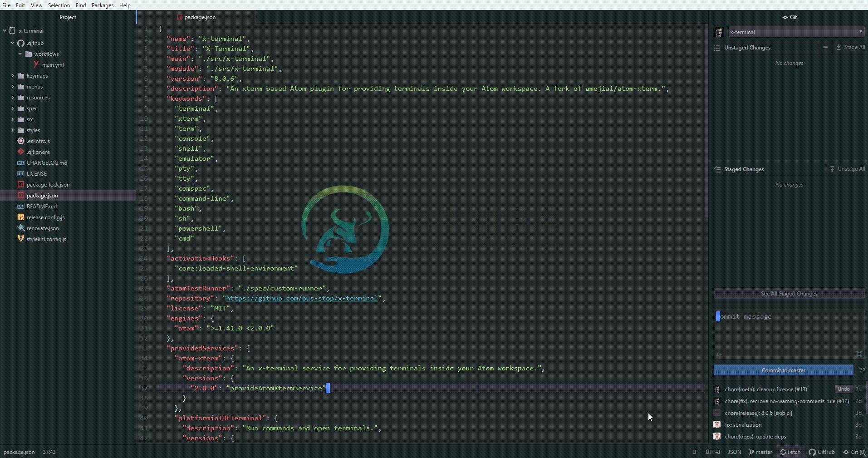Click package.json icon in editor tab
This screenshot has width=868, height=458.
[x=180, y=17]
